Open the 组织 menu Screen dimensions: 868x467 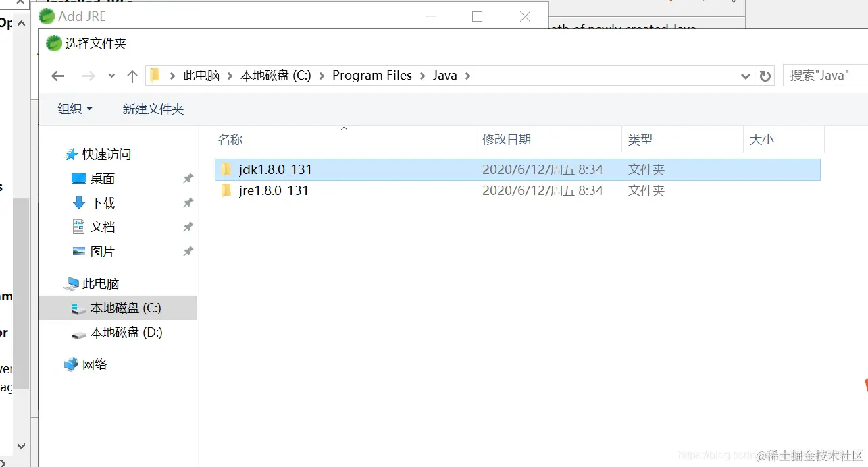pyautogui.click(x=75, y=109)
